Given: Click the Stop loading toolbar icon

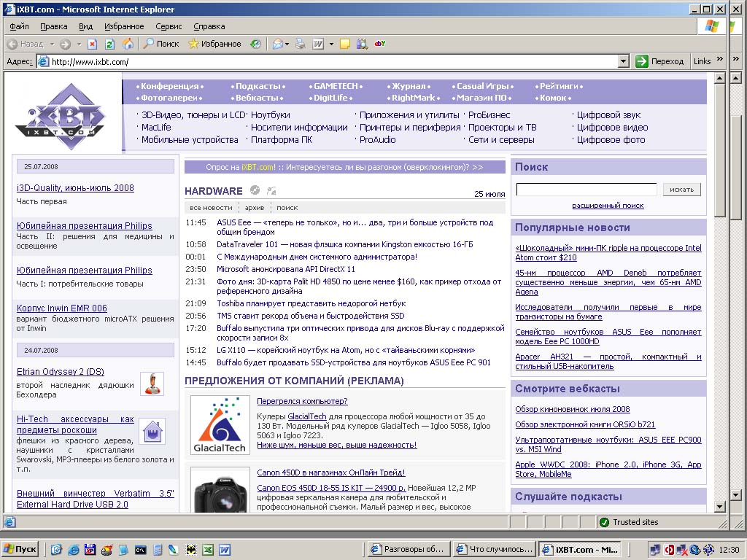Looking at the screenshot, I should tap(93, 44).
